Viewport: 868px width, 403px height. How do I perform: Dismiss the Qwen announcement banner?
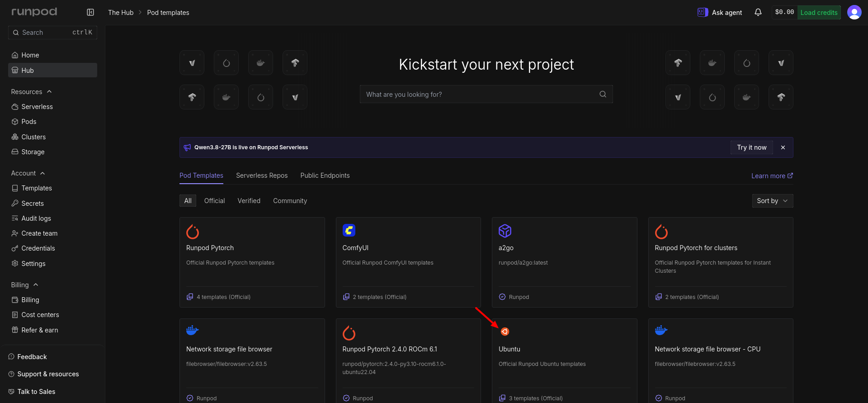pos(783,147)
